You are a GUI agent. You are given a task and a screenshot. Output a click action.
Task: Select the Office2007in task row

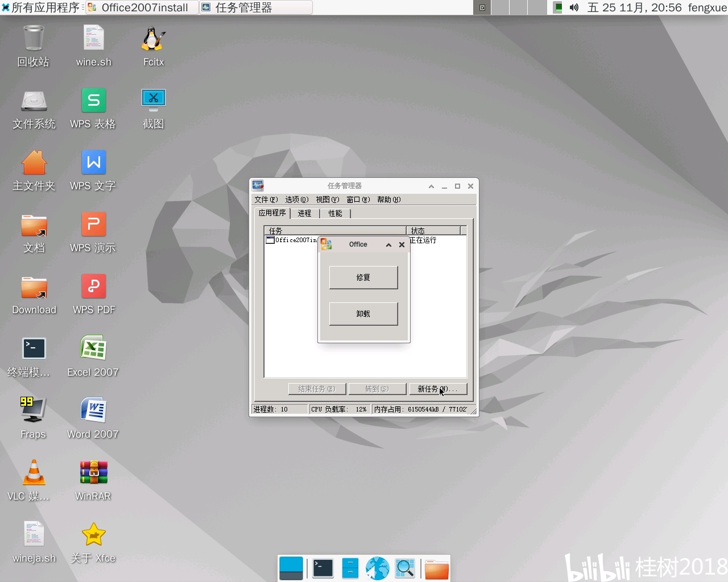292,240
